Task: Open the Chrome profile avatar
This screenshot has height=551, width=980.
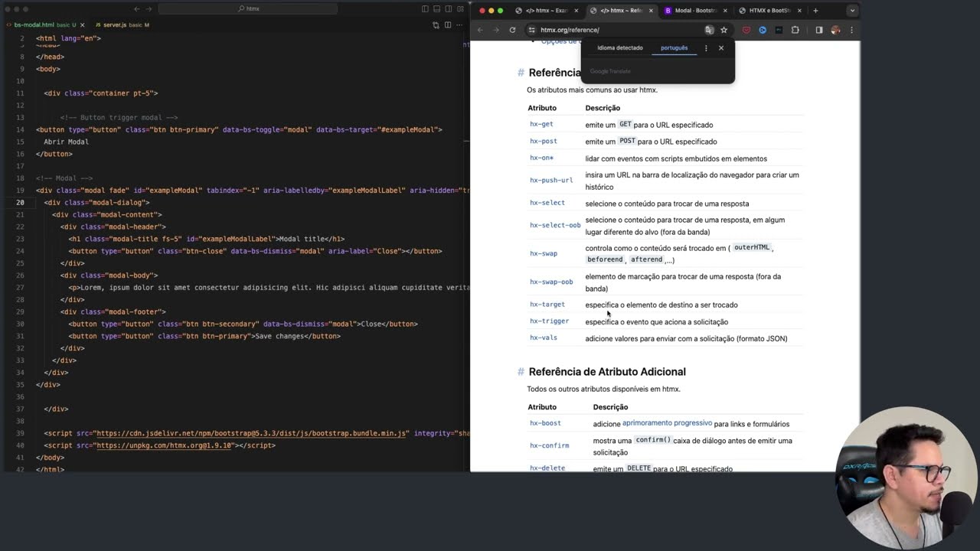Action: pos(835,30)
